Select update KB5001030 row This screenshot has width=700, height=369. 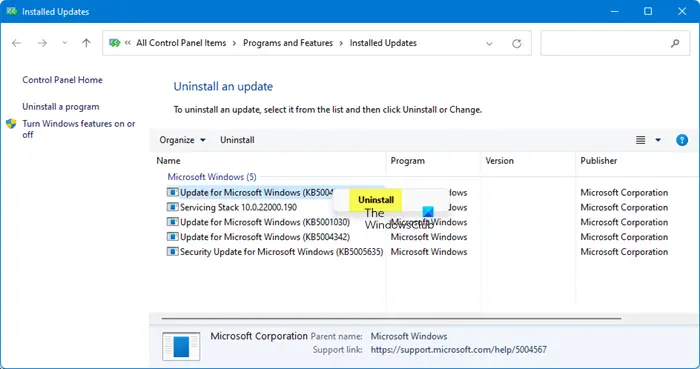[x=265, y=222]
